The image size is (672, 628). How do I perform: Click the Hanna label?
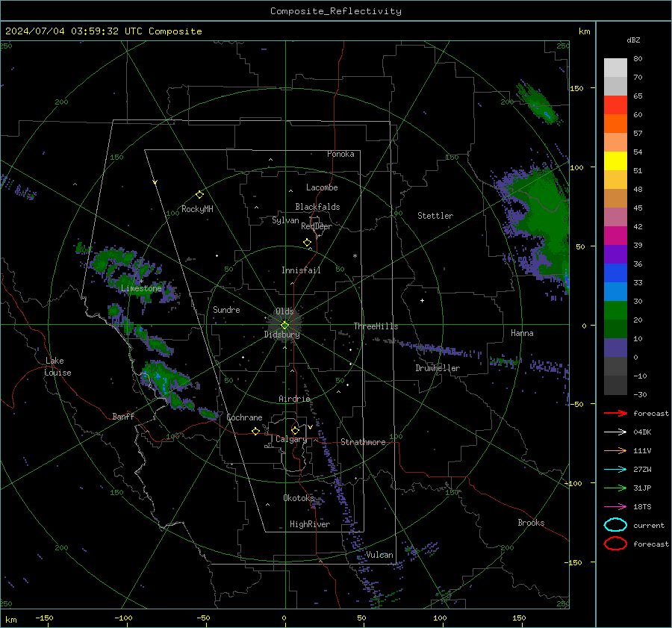[522, 333]
